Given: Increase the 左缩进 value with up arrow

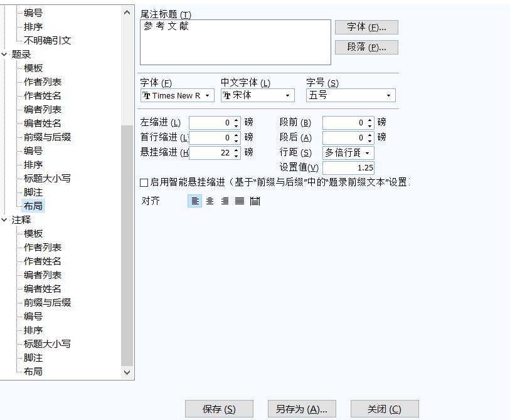Looking at the screenshot, I should click(x=236, y=120).
